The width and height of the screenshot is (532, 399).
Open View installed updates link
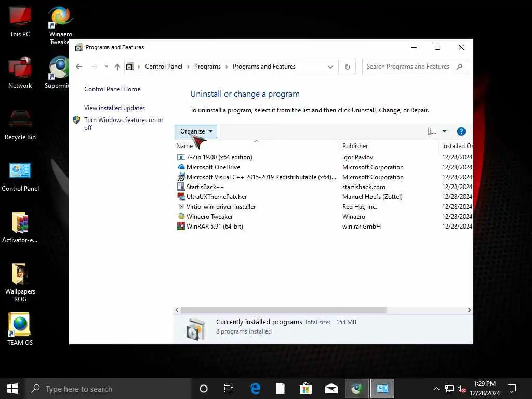point(114,108)
